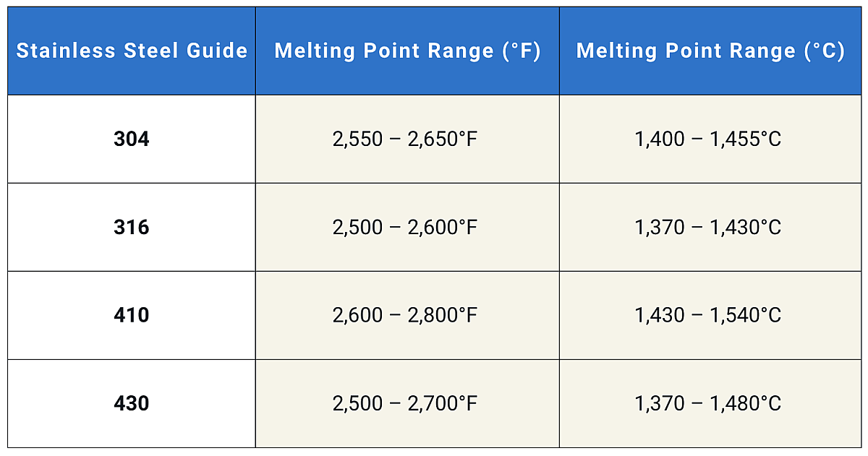Select the 410 grade row label
Image resolution: width=868 pixels, height=456 pixels.
click(132, 315)
